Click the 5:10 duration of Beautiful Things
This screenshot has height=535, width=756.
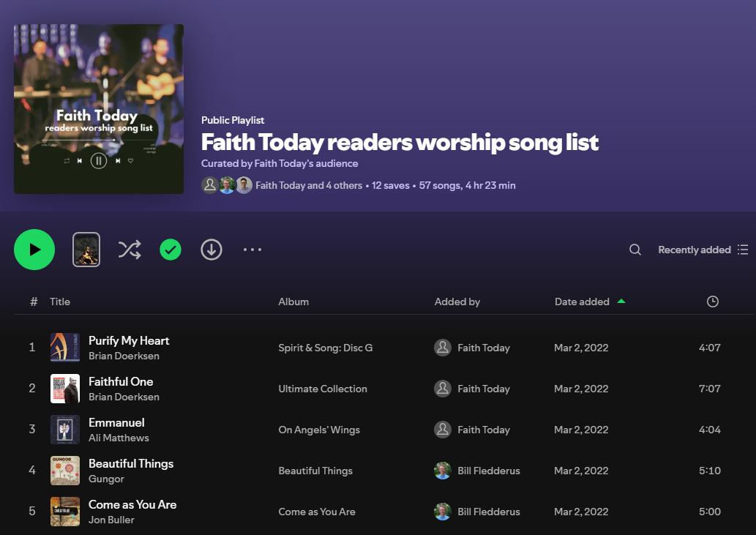tap(710, 471)
